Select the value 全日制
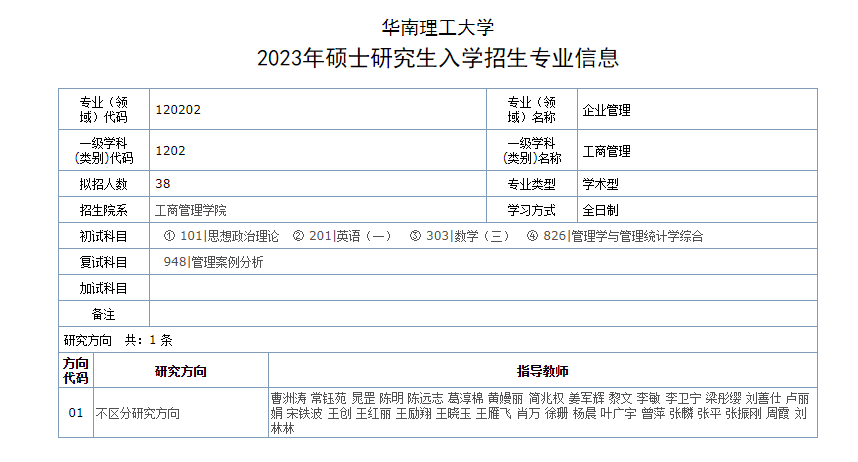 tap(600, 210)
